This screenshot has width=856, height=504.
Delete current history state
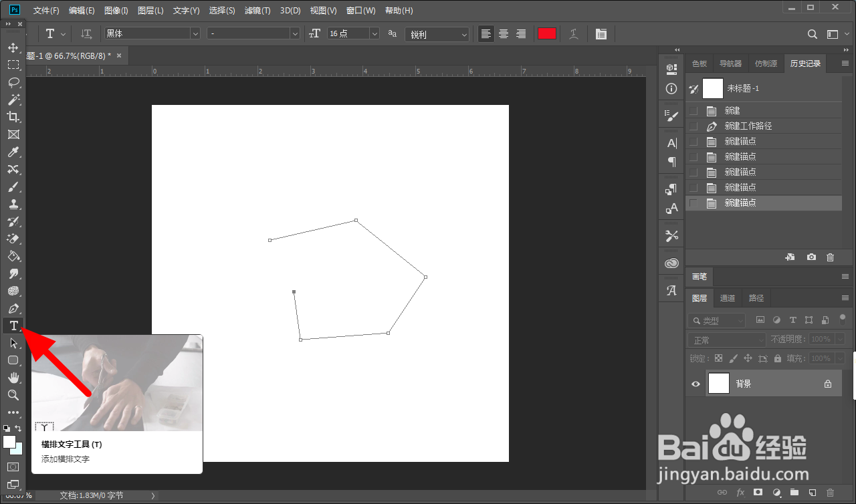830,257
